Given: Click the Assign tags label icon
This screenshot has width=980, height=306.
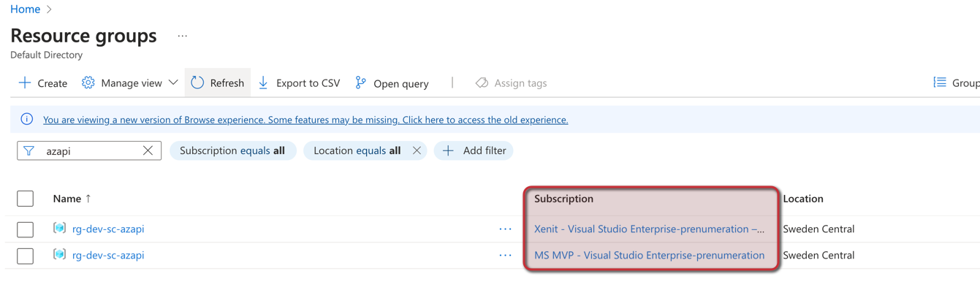Looking at the screenshot, I should 482,83.
